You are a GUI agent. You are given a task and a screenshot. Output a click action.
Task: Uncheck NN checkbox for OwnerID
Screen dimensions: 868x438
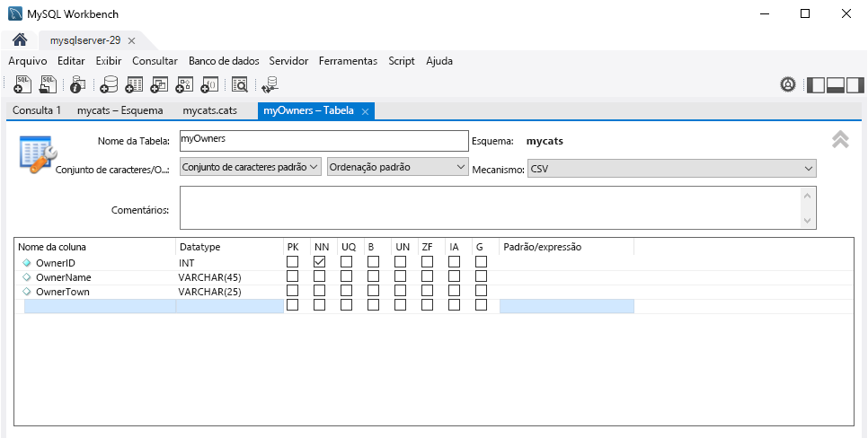tap(319, 261)
